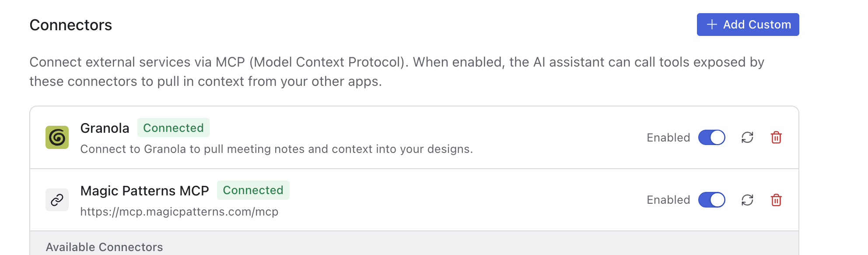Viewport: 868px width, 255px height.
Task: Refresh the Granola connector
Action: coord(747,138)
